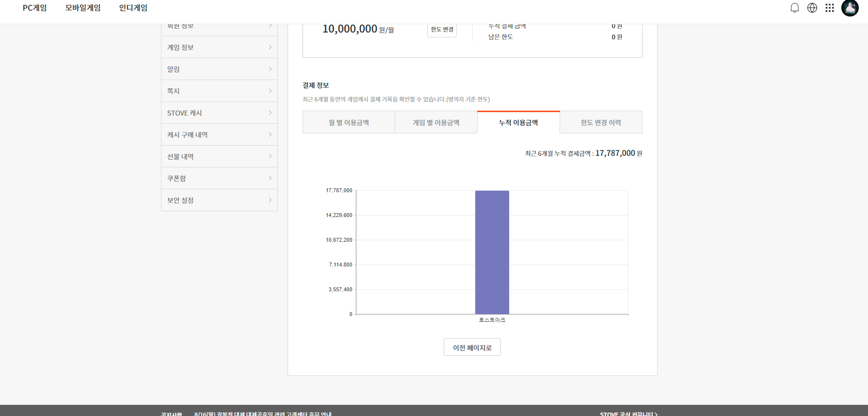Viewport: 868px width, 416px height.
Task: Click the user profile avatar
Action: 850,8
